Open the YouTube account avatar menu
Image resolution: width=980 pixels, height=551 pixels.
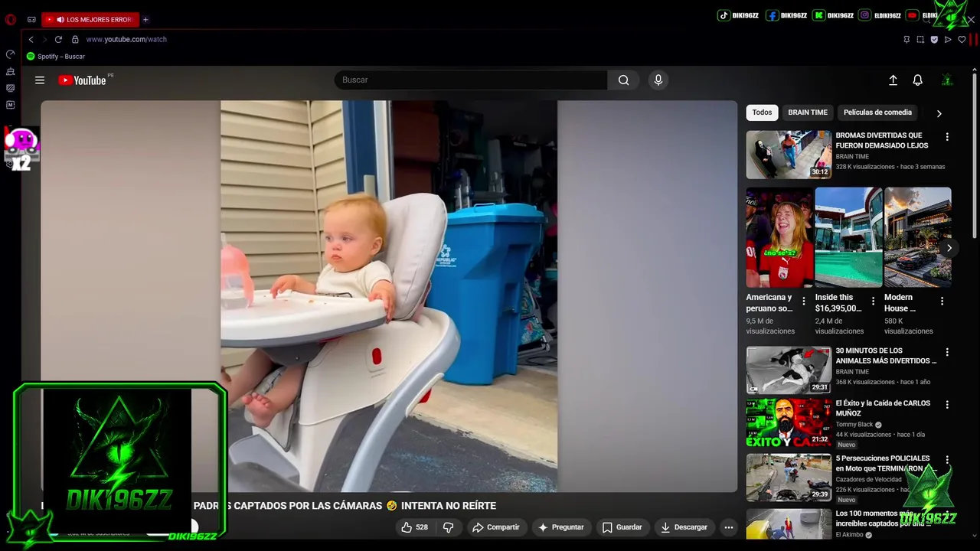click(947, 80)
